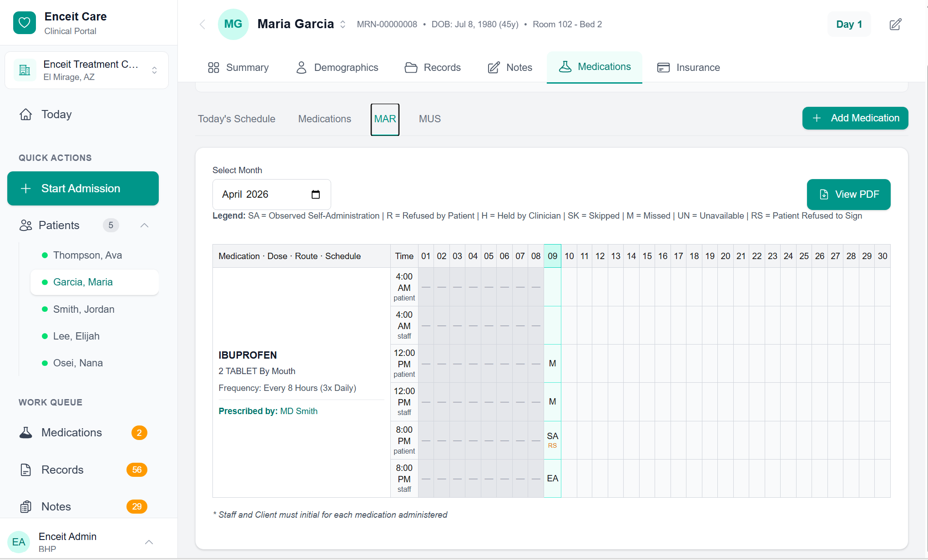Select patient Thompson, Ava
The width and height of the screenshot is (928, 560).
coord(94,255)
